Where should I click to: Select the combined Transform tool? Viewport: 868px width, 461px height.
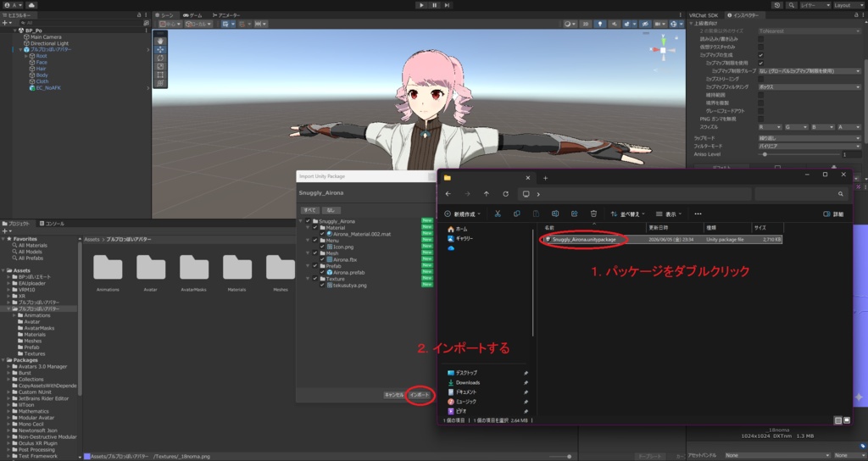click(160, 83)
